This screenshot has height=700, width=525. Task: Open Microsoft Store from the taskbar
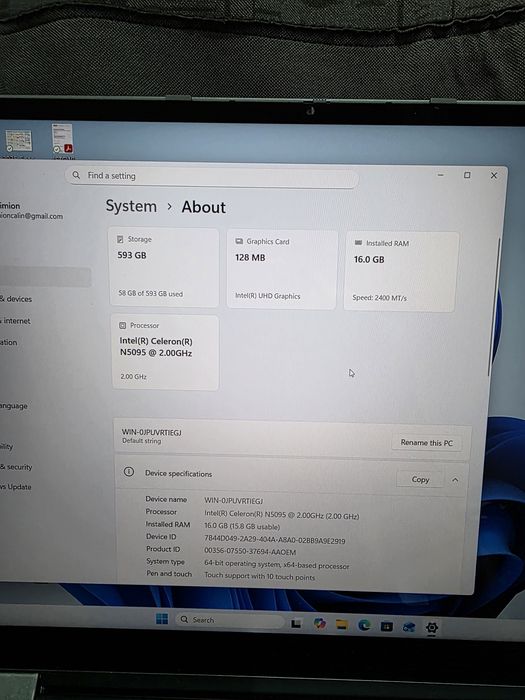(387, 627)
